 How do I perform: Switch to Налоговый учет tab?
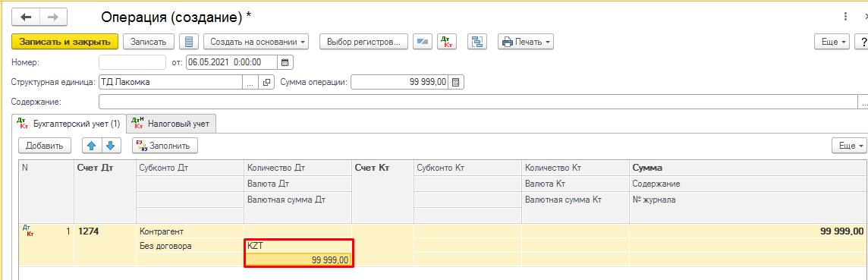tap(171, 124)
